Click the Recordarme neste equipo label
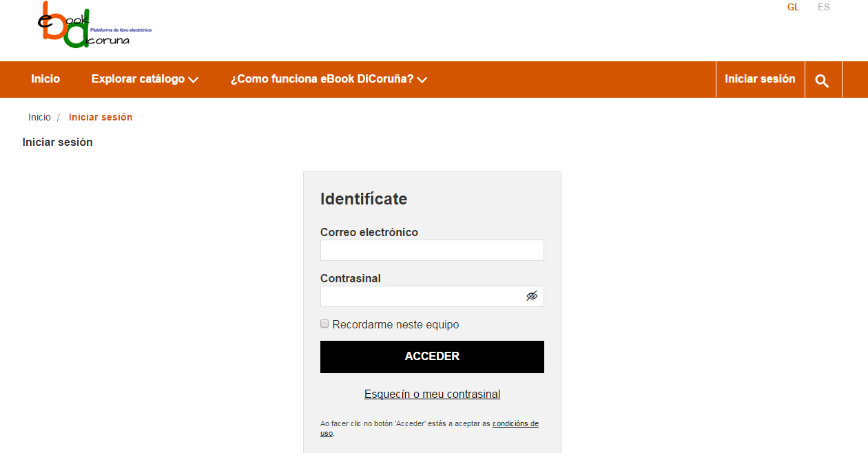Viewport: 868px width, 453px height. point(395,324)
